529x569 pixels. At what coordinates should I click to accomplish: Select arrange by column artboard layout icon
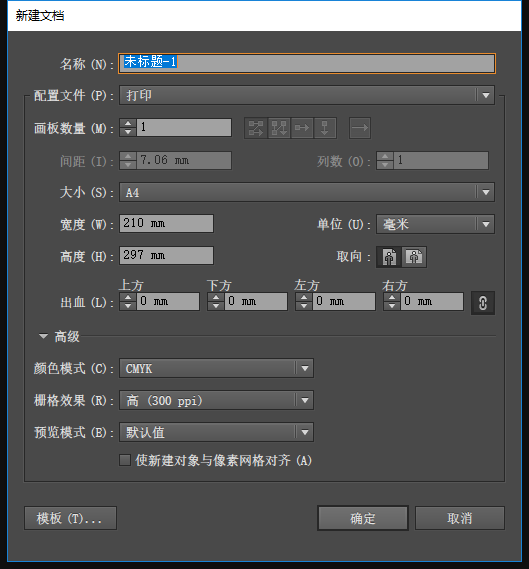click(325, 128)
